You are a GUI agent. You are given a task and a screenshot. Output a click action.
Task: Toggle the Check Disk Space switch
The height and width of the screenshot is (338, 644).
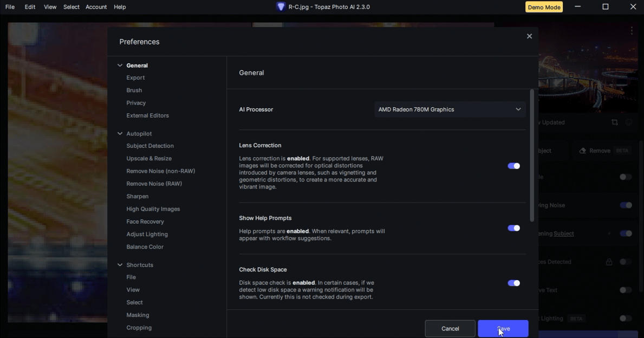coord(513,283)
